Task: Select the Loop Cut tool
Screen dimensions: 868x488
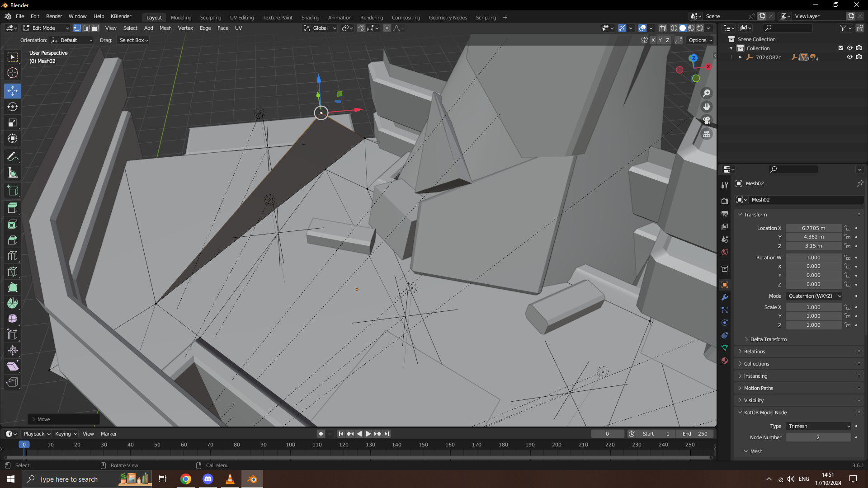Action: (13, 256)
